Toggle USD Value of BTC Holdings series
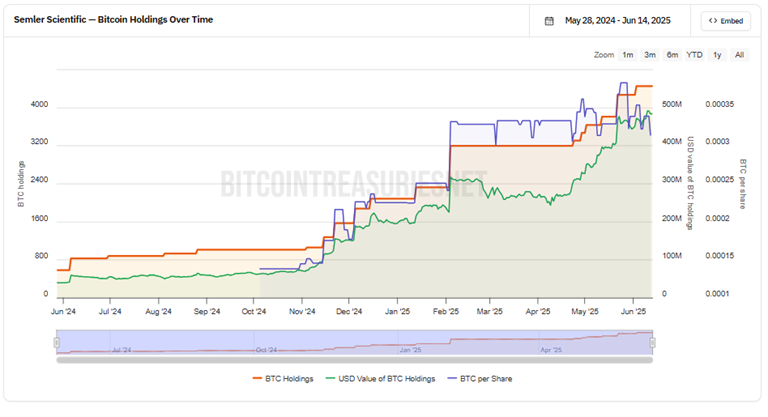The width and height of the screenshot is (768, 417). tap(382, 379)
